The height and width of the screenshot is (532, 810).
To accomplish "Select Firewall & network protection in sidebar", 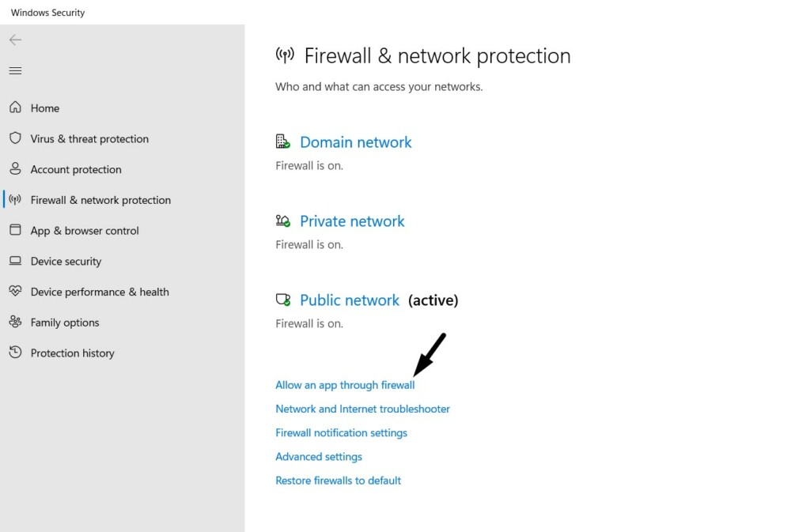I will [100, 200].
